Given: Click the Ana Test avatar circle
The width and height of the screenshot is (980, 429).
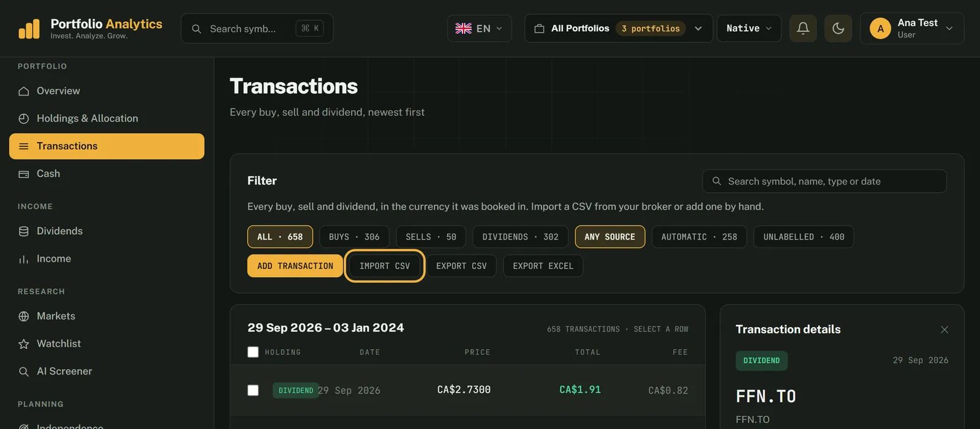Looking at the screenshot, I should pyautogui.click(x=880, y=28).
